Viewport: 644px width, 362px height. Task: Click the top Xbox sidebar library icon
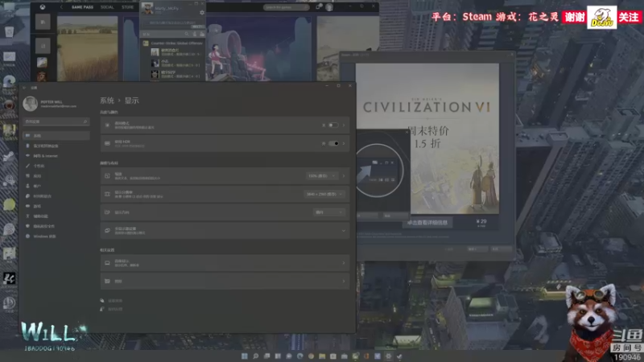[x=43, y=22]
